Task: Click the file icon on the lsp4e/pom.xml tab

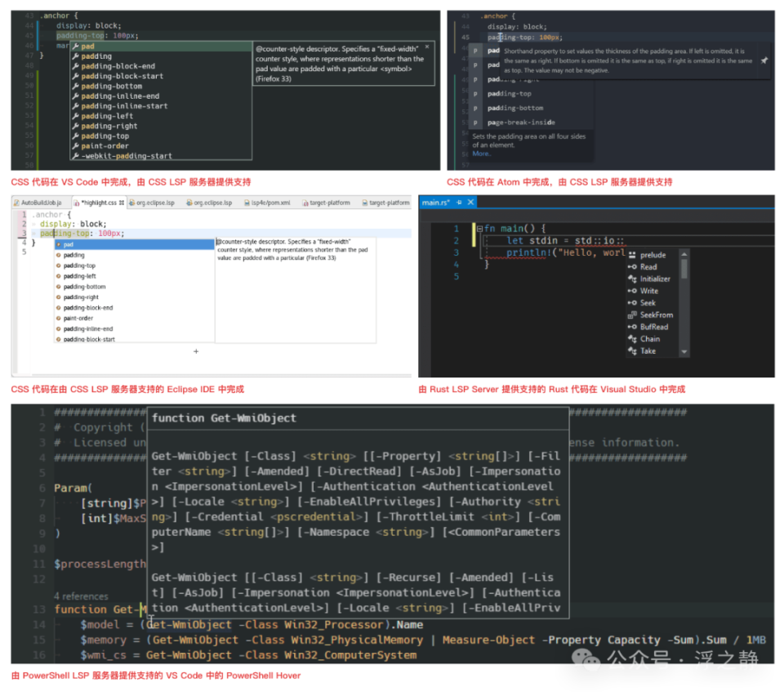Action: 247,203
